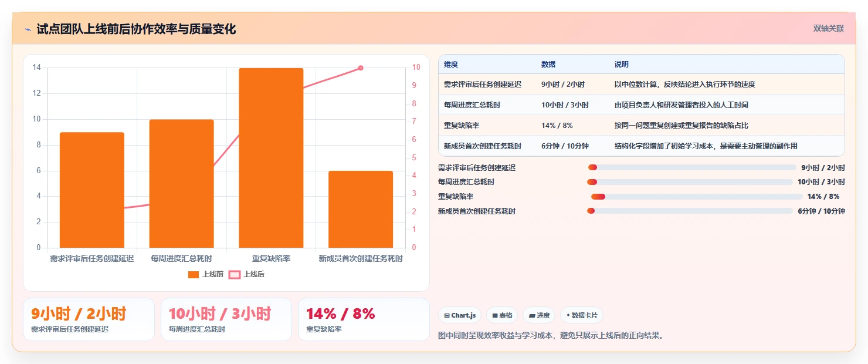Viewport: 868px width, 364px height.
Task: Click the title 试点团队上线前后协作效率与质量变化
Action: 136,29
